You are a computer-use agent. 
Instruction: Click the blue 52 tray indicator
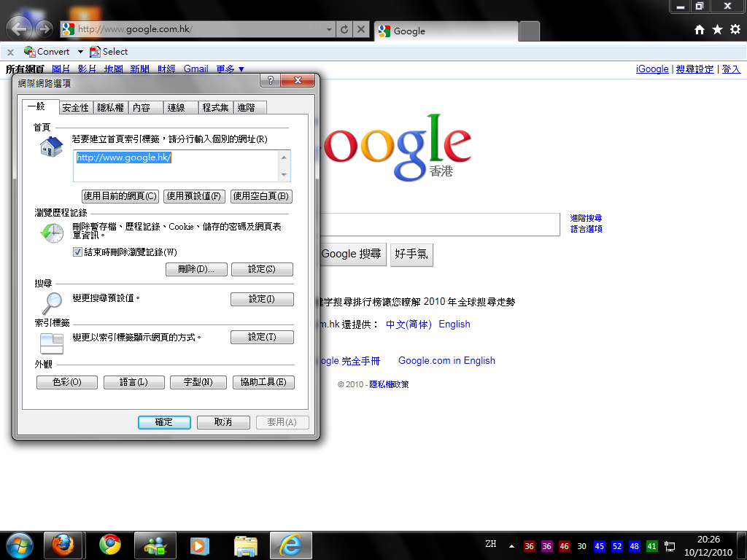(x=617, y=546)
